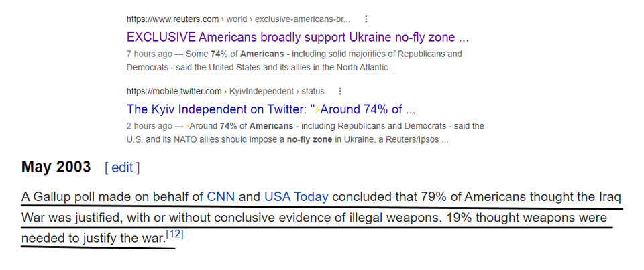
Task: Click the bold 'no-fly zone' text in the Twitter snippet
Action: pos(309,139)
